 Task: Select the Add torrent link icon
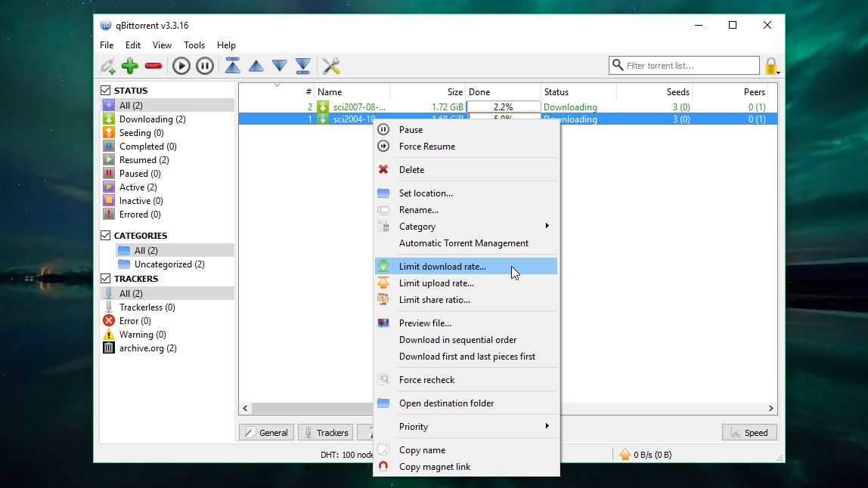[107, 66]
